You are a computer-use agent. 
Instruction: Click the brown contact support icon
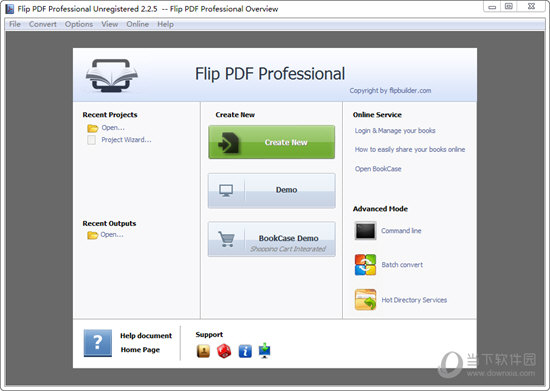[x=203, y=351]
